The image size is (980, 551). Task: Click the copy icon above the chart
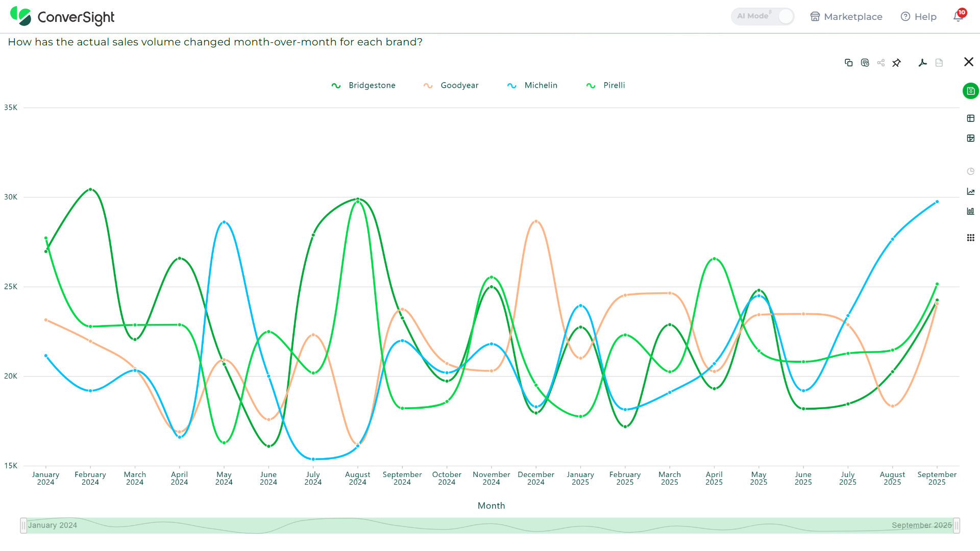click(x=848, y=63)
